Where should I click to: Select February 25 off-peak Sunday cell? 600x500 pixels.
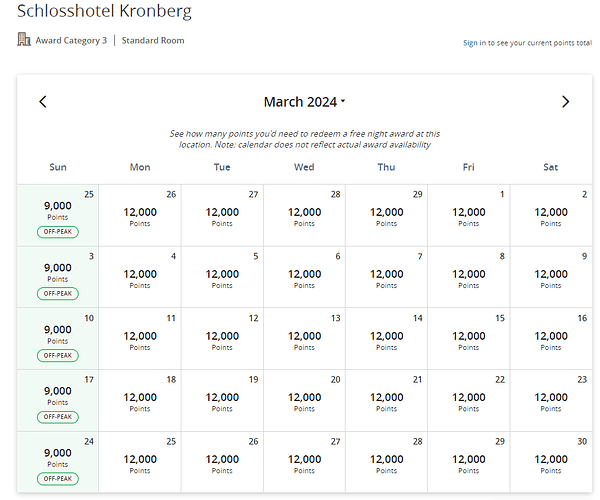click(x=58, y=215)
